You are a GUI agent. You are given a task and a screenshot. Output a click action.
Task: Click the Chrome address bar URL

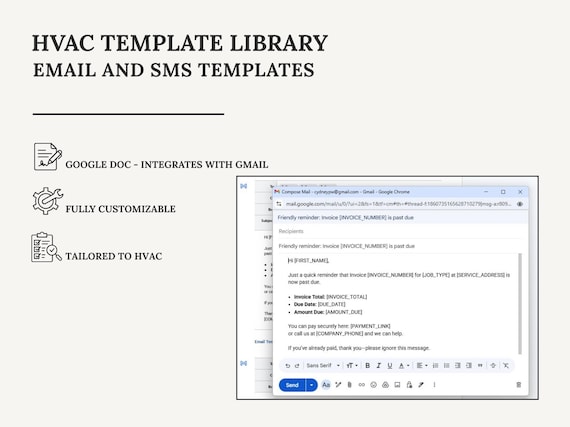[x=398, y=204]
